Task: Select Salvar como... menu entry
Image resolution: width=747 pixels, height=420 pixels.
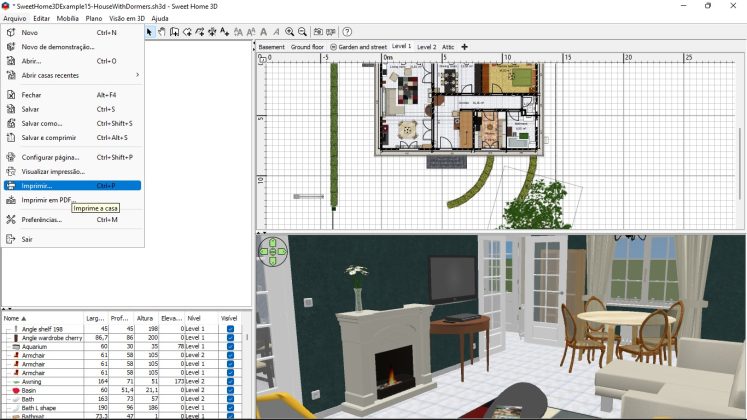Action: point(72,123)
